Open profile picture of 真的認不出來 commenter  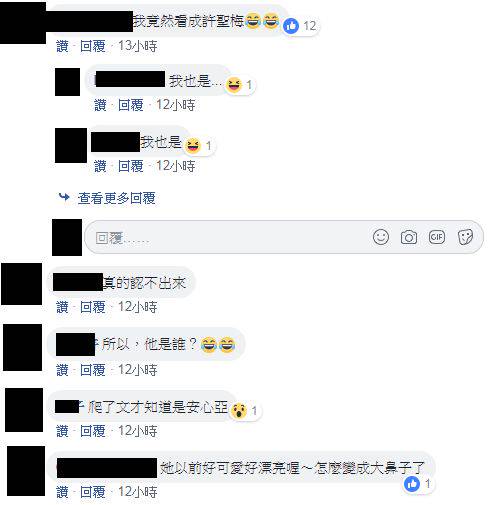coord(22,284)
